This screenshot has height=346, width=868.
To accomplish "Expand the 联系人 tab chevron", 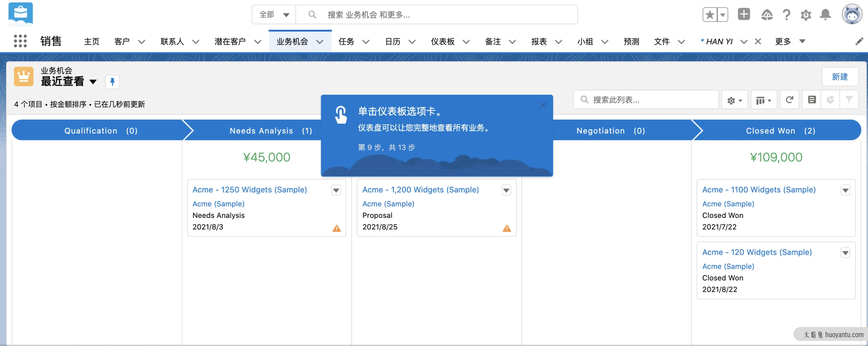I will (196, 42).
